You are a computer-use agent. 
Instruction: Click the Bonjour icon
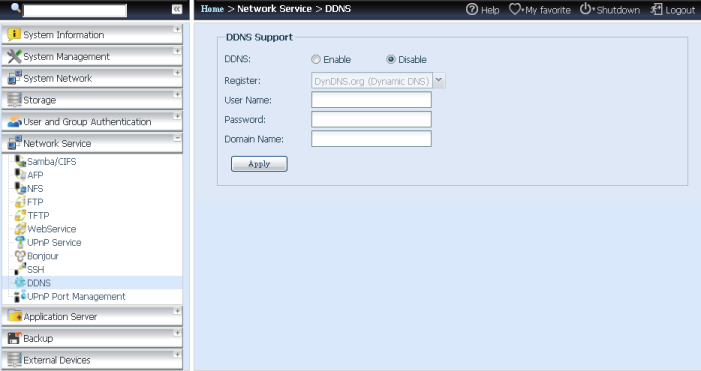point(20,256)
